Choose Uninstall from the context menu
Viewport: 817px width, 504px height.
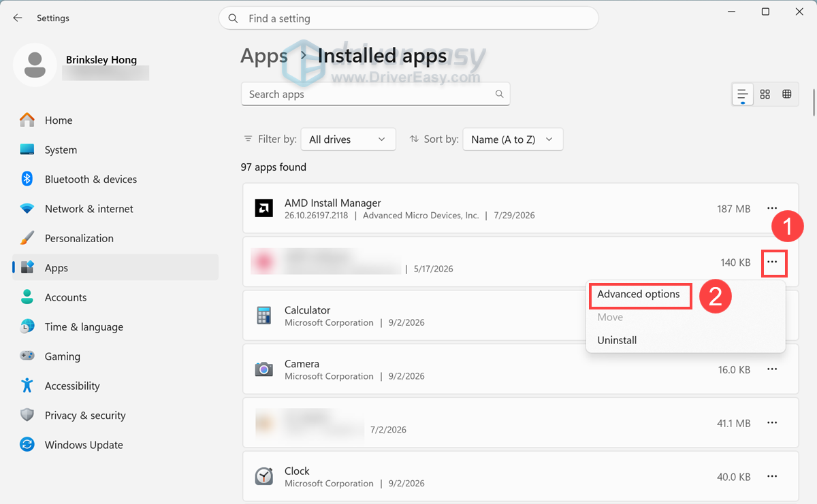(617, 340)
